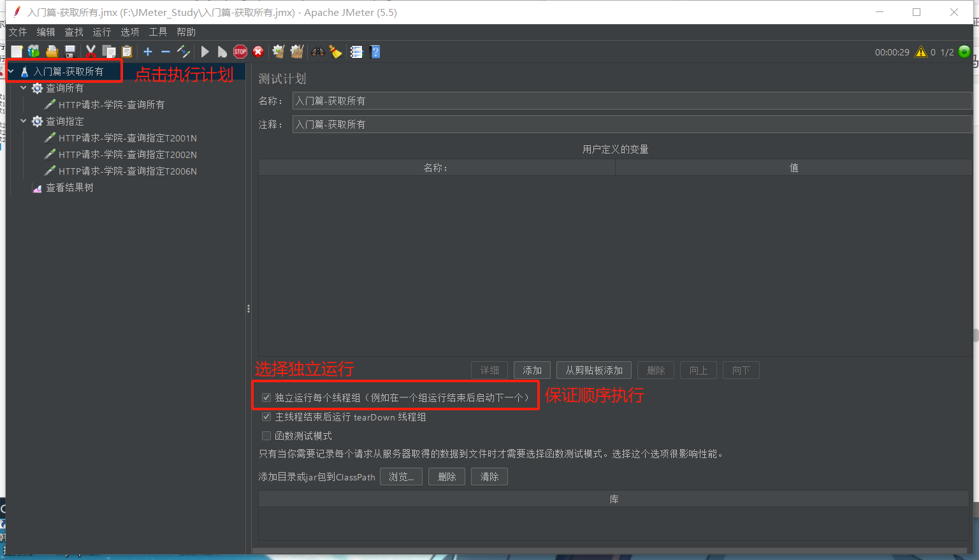979x560 pixels.
Task: Enable 函数测试模式 checkbox
Action: pos(266,436)
